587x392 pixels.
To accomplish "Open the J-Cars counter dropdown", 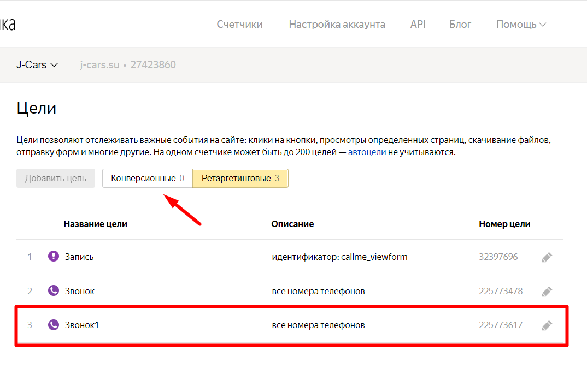I will tap(37, 65).
